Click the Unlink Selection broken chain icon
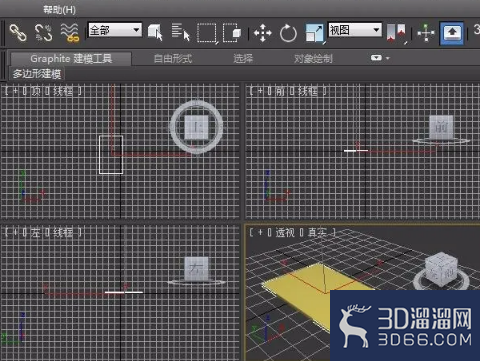This screenshot has height=361, width=480. point(44,33)
